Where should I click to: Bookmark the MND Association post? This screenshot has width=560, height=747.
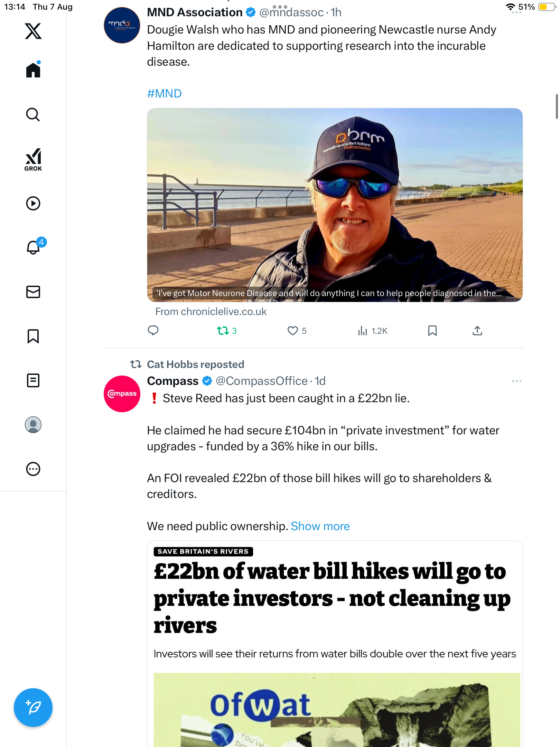tap(432, 331)
